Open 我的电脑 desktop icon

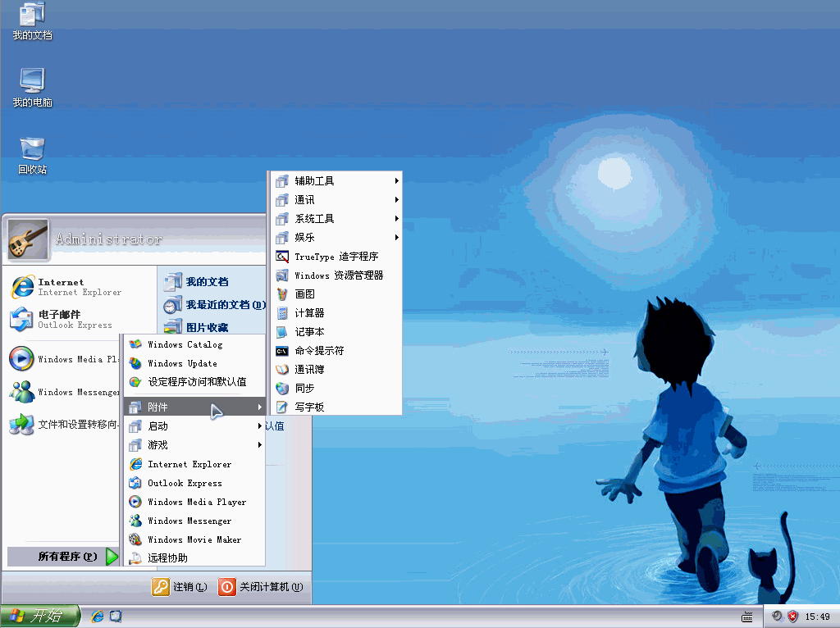[x=32, y=88]
